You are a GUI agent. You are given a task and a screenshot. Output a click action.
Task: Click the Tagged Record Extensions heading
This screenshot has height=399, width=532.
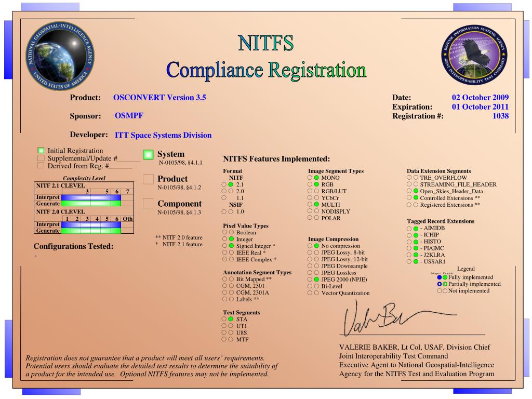point(441,221)
